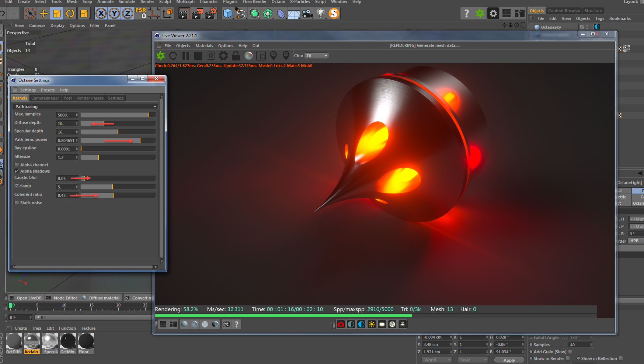Activate the Rotate tool

(x=70, y=14)
